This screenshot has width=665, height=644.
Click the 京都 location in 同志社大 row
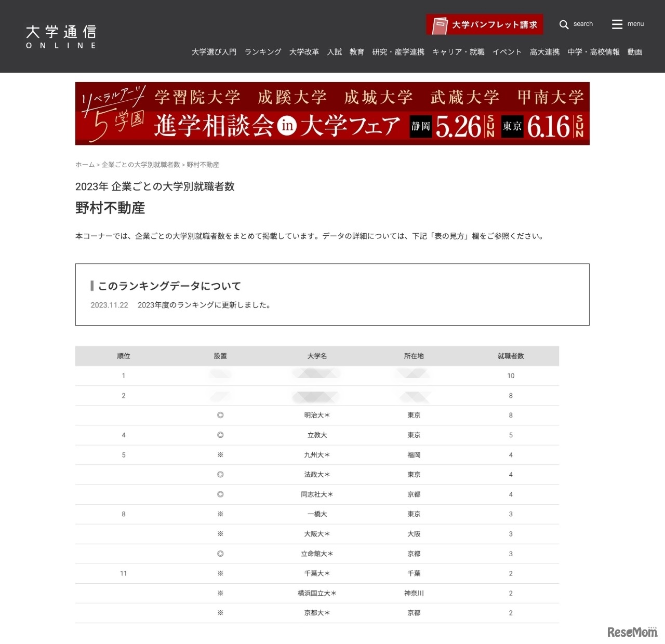click(414, 494)
